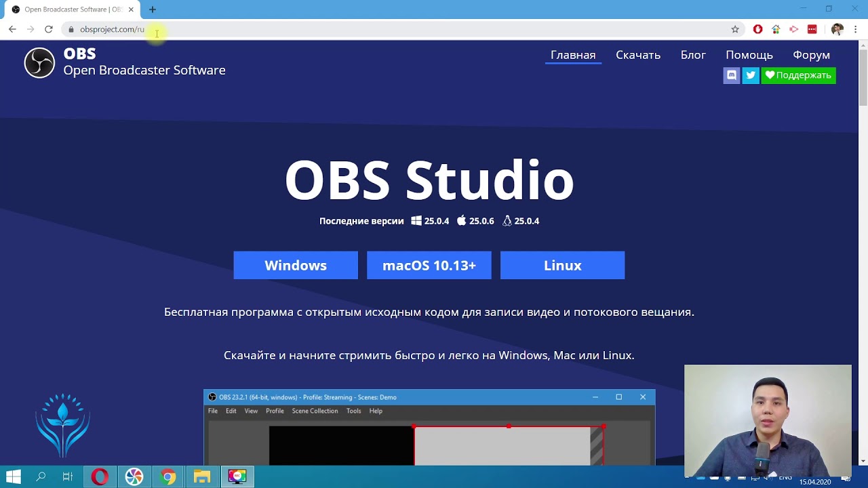Click the colorful pinwheel app in taskbar
868x488 pixels.
134,476
